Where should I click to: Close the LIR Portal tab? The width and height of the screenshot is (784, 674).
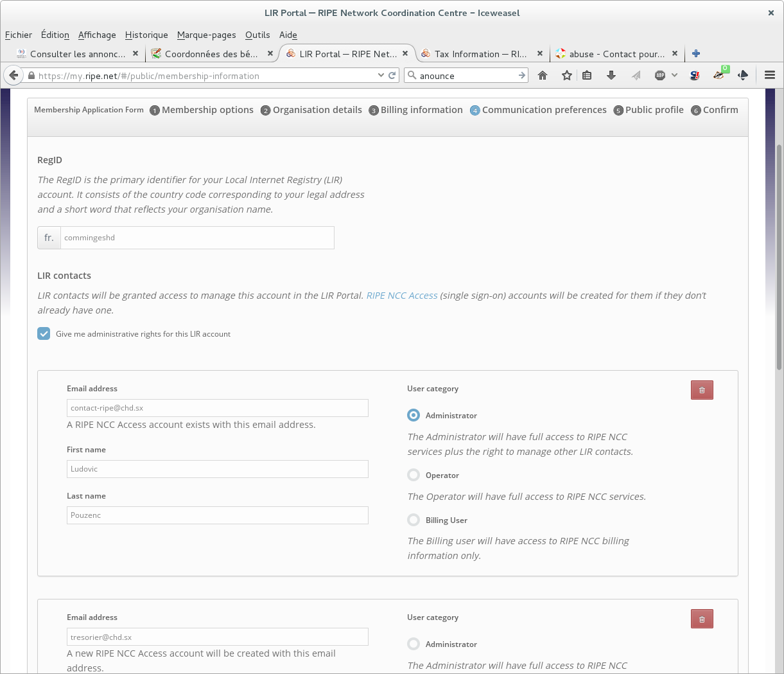(405, 54)
